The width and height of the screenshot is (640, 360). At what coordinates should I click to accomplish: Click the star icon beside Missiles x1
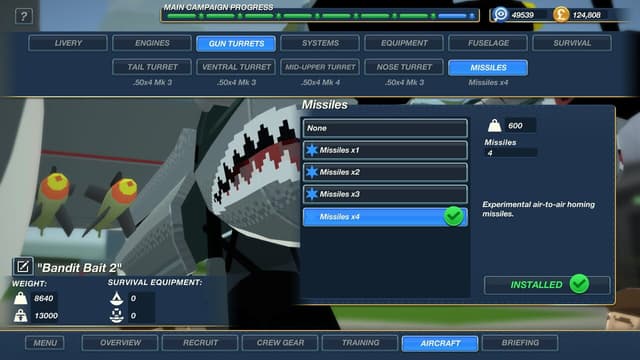tap(312, 150)
